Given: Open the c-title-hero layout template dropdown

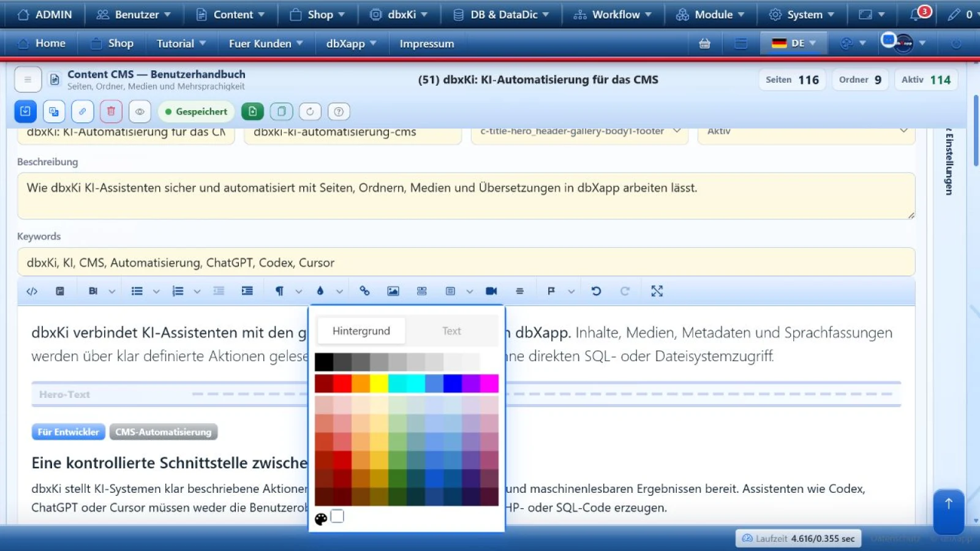Looking at the screenshot, I should pos(580,131).
